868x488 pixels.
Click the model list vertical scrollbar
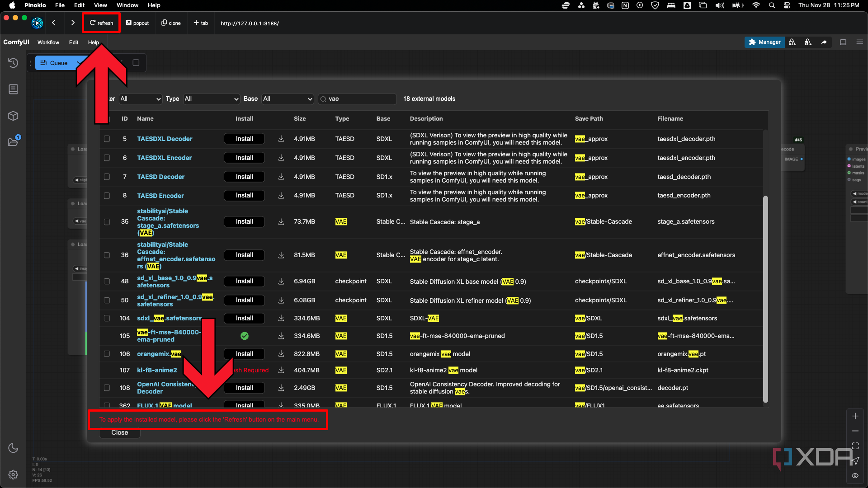tap(765, 298)
